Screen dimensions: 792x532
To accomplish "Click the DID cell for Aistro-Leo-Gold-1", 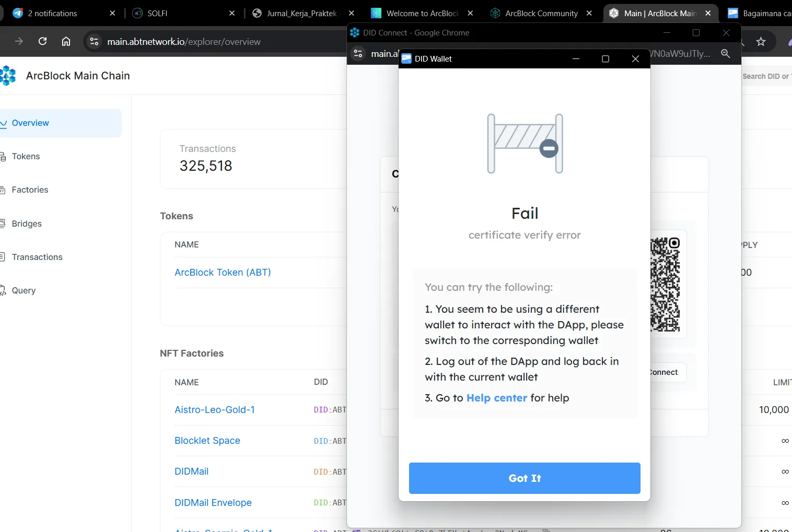I will (330, 410).
